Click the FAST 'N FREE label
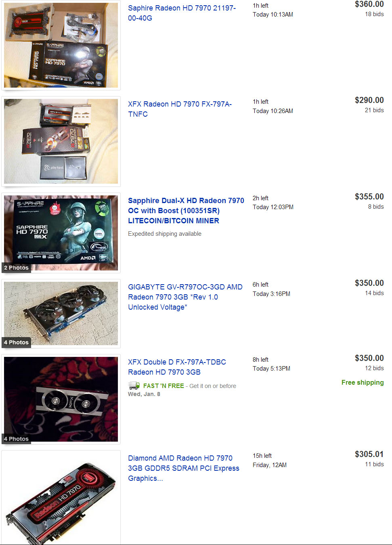The image size is (392, 545). click(164, 386)
